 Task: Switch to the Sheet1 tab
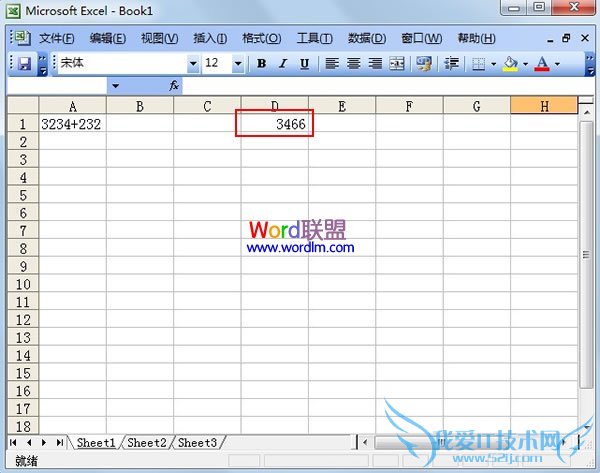(96, 443)
